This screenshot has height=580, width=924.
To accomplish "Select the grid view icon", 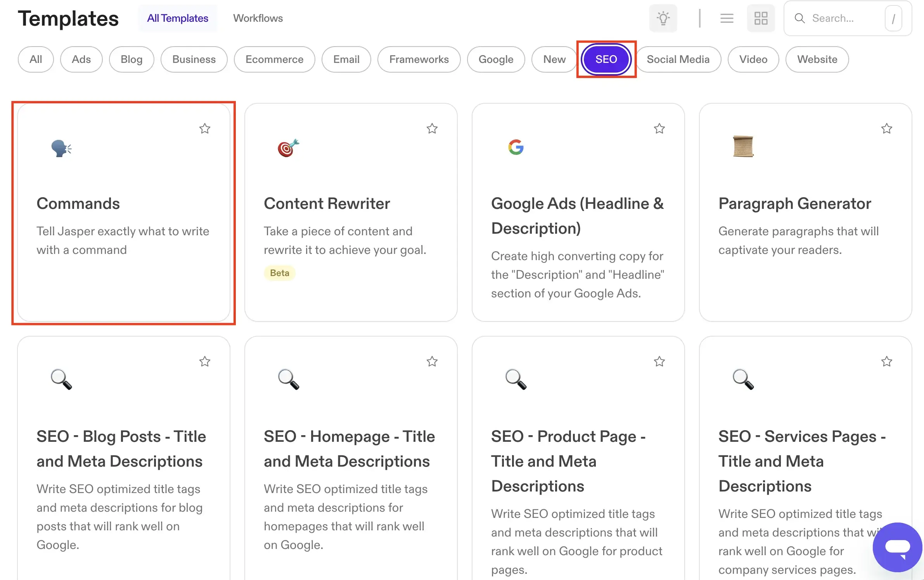I will point(760,19).
